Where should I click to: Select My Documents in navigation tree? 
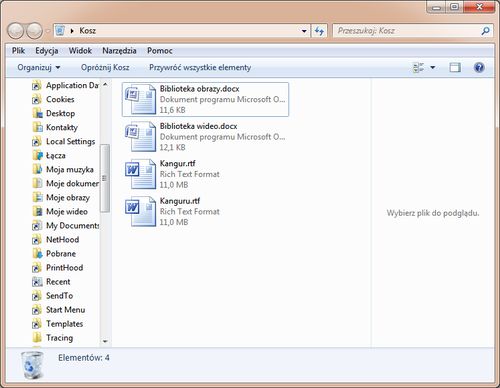coord(72,226)
